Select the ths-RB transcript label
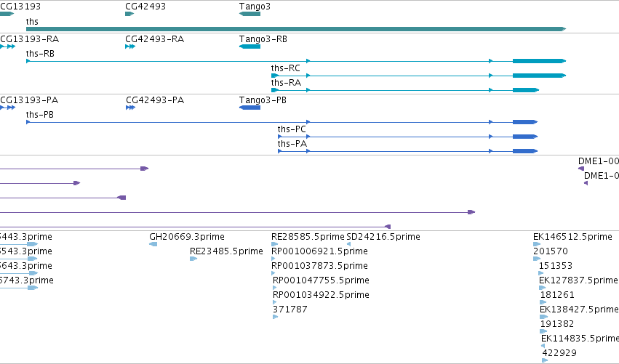 click(x=40, y=54)
